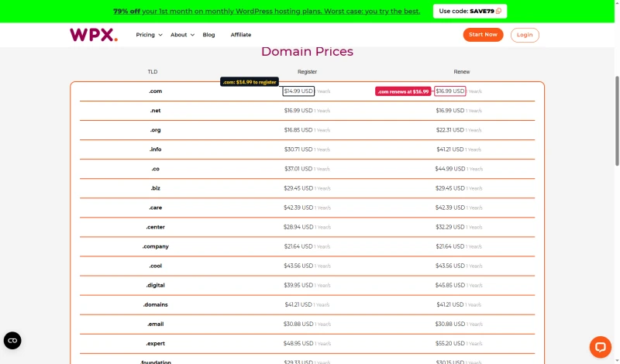Click the .info register price $30.71 USD

pyautogui.click(x=298, y=149)
